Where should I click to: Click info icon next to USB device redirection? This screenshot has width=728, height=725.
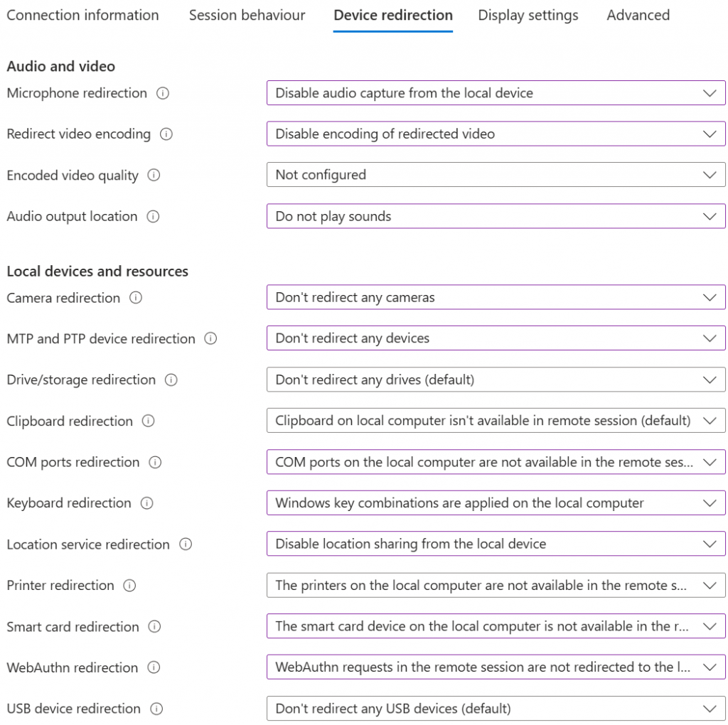(x=156, y=709)
